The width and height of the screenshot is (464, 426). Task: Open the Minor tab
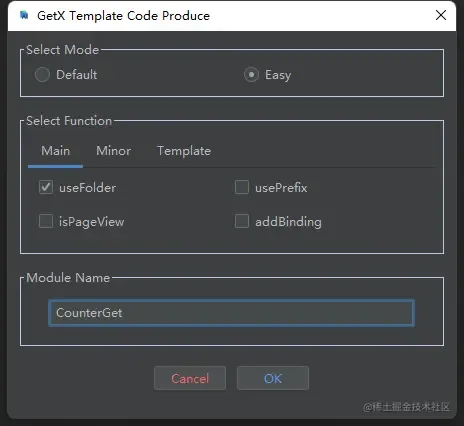[113, 151]
